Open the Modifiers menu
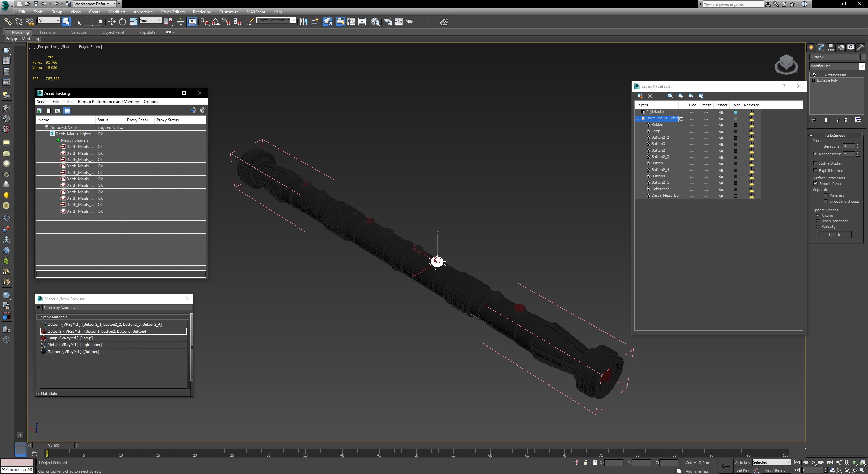 (117, 12)
